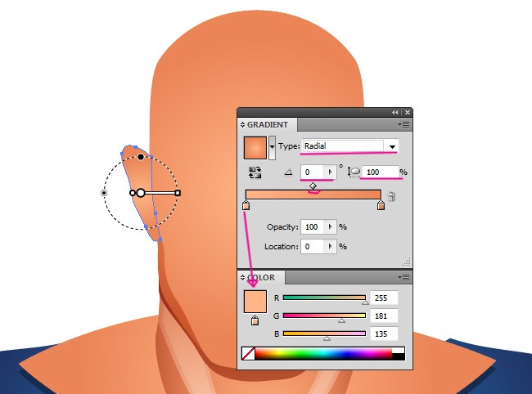
Task: Open gradient swatch presets dropdown arrow
Action: [272, 147]
